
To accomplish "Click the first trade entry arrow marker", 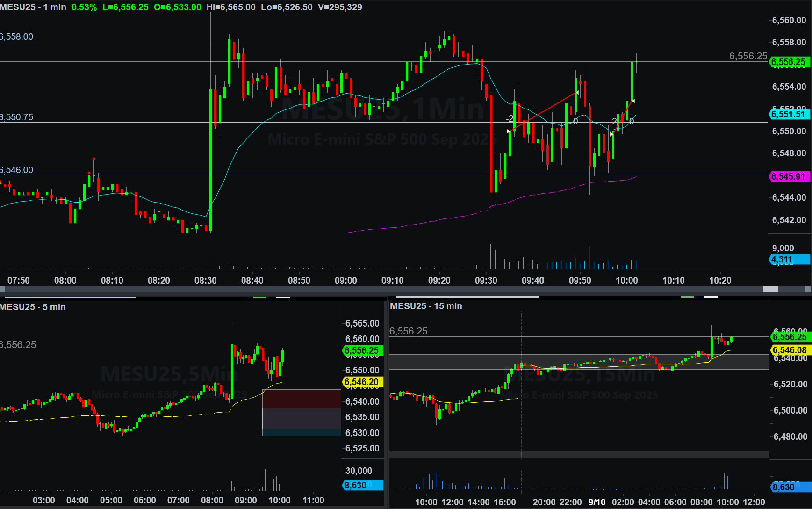I will point(509,131).
